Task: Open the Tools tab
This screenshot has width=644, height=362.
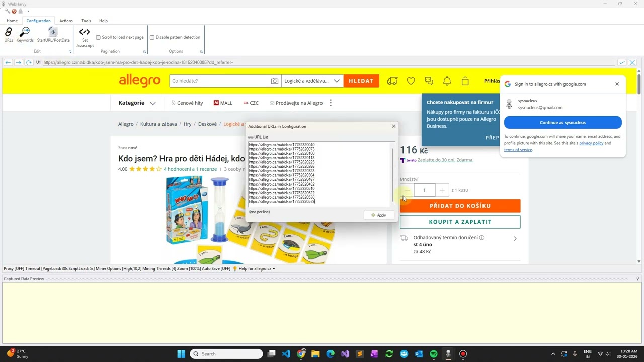Action: [x=86, y=21]
